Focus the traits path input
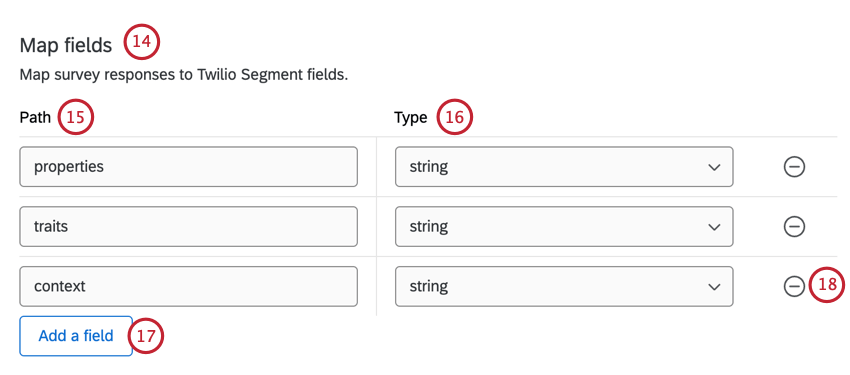 [x=189, y=226]
